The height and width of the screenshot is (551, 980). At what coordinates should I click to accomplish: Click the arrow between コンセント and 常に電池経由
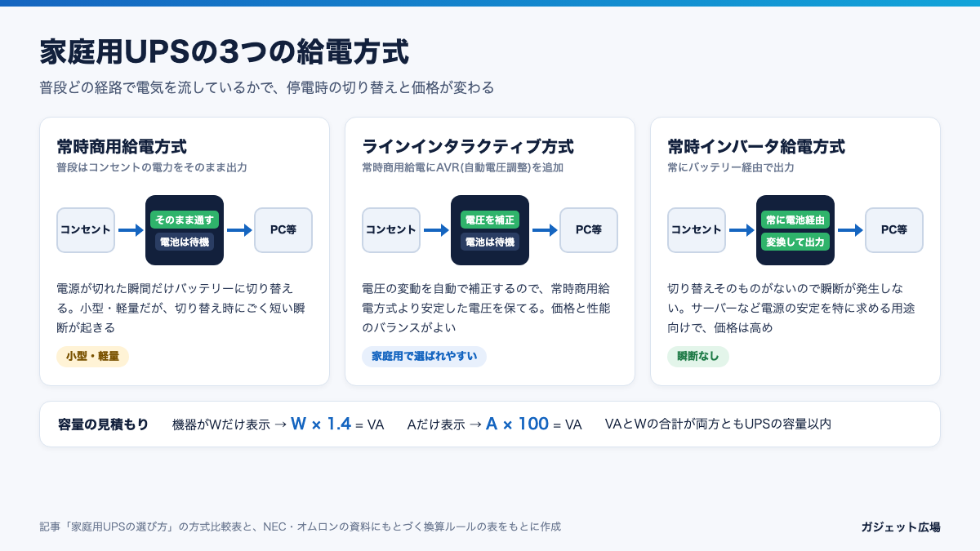(x=742, y=230)
